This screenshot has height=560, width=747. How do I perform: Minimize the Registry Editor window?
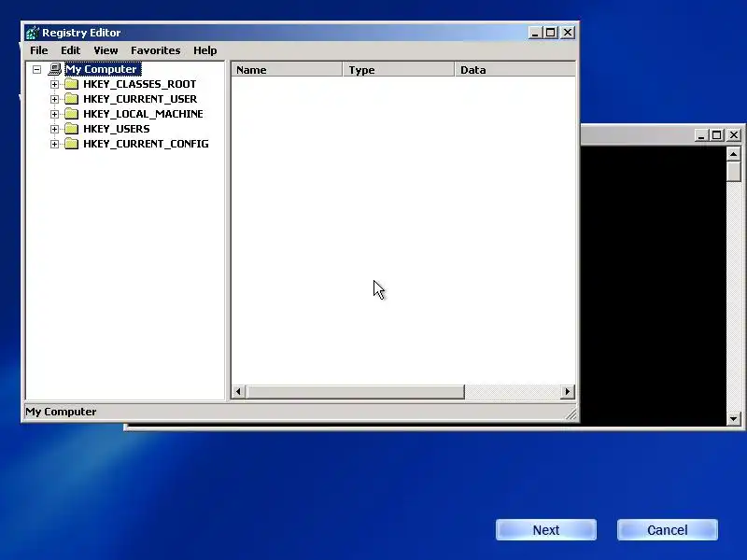(535, 33)
